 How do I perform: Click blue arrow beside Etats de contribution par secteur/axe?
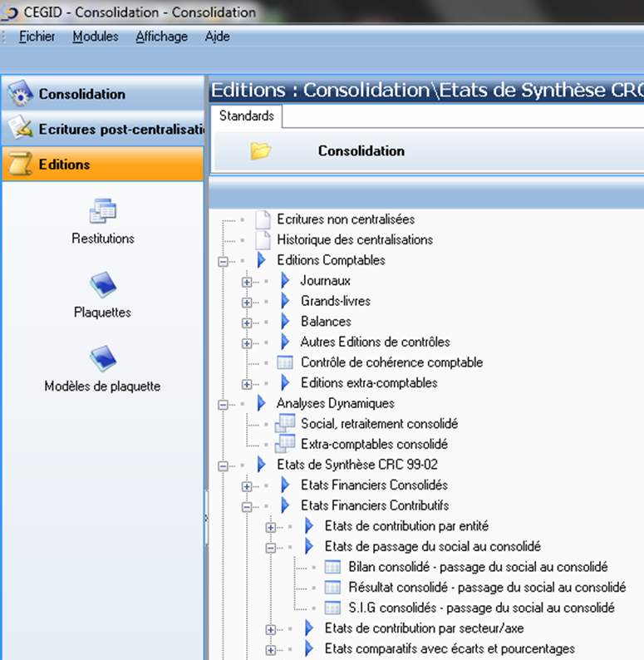pyautogui.click(x=309, y=628)
